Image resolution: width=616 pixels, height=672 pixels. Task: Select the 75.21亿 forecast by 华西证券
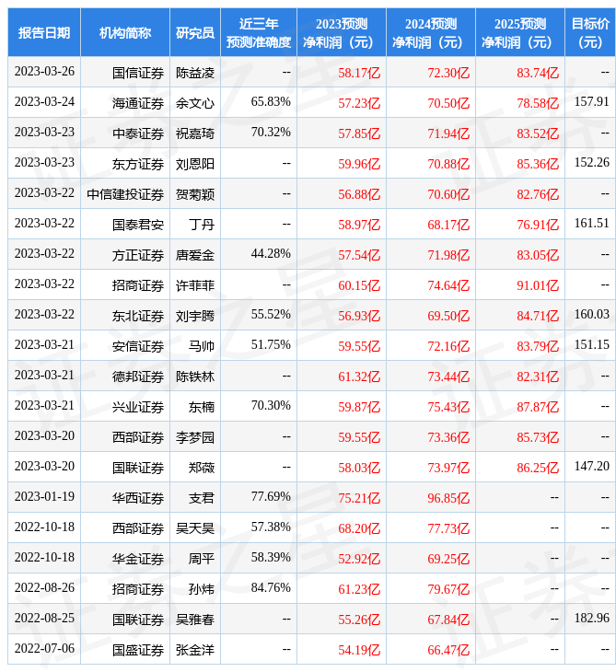pyautogui.click(x=359, y=497)
